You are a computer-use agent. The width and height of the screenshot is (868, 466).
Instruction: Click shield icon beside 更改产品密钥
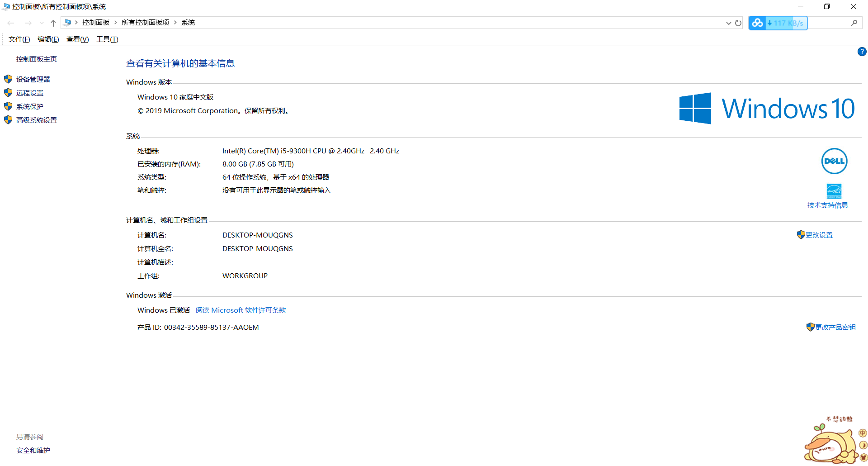[810, 327]
